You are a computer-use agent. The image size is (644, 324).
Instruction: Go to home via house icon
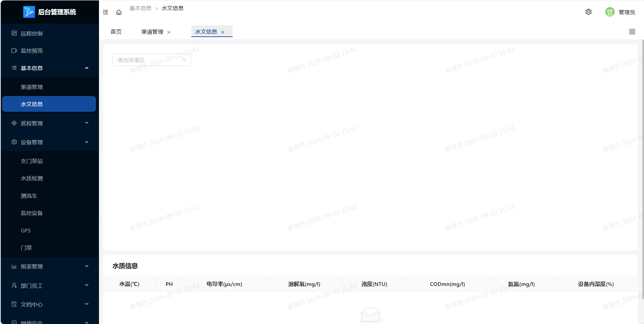(119, 12)
